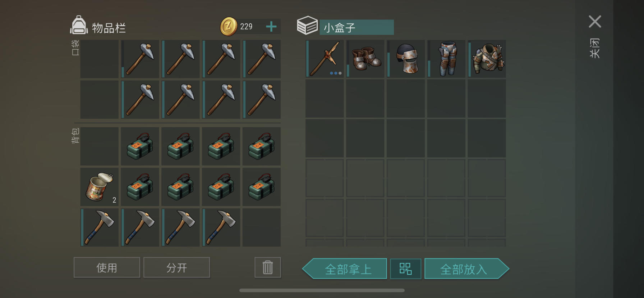This screenshot has height=298, width=644.
Task: Tap the empty backpack slot after the axes
Action: click(x=262, y=227)
